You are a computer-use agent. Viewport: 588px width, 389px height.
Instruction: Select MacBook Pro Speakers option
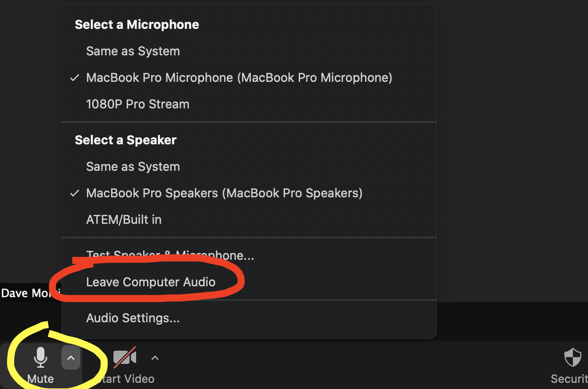(249, 193)
